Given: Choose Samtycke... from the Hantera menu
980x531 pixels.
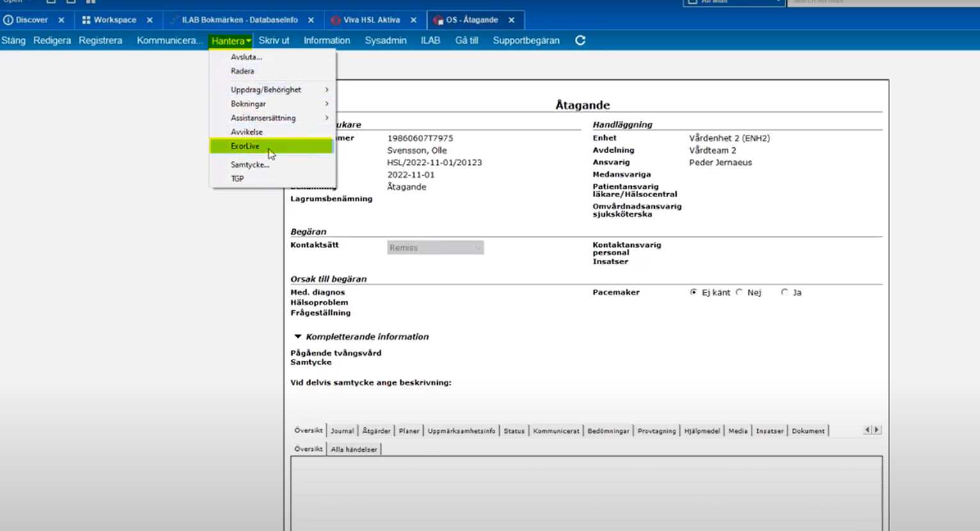Looking at the screenshot, I should 271,164.
